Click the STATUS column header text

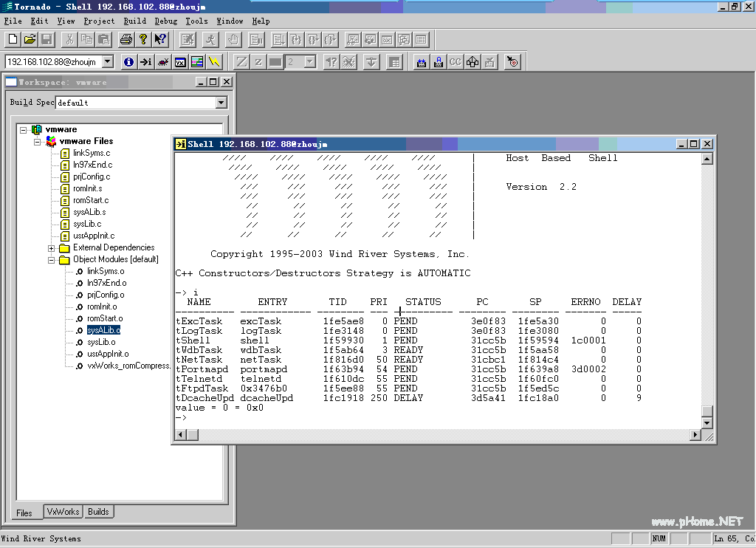tap(423, 302)
